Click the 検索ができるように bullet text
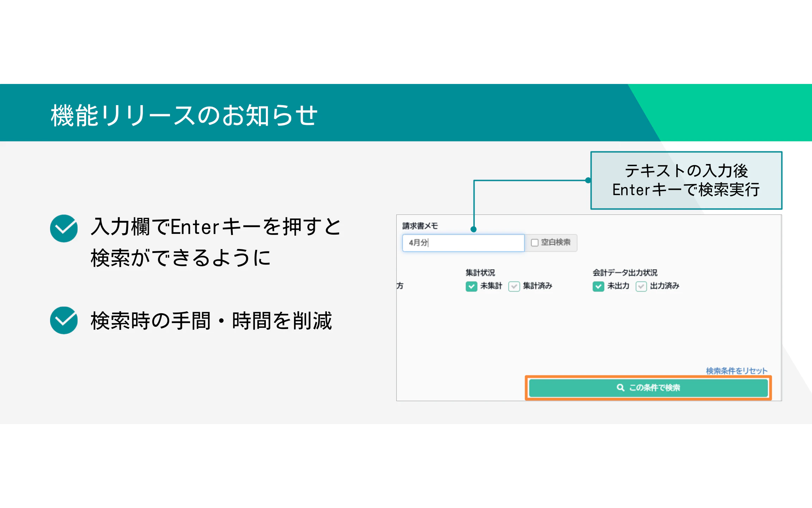The width and height of the screenshot is (812, 508). (181, 258)
